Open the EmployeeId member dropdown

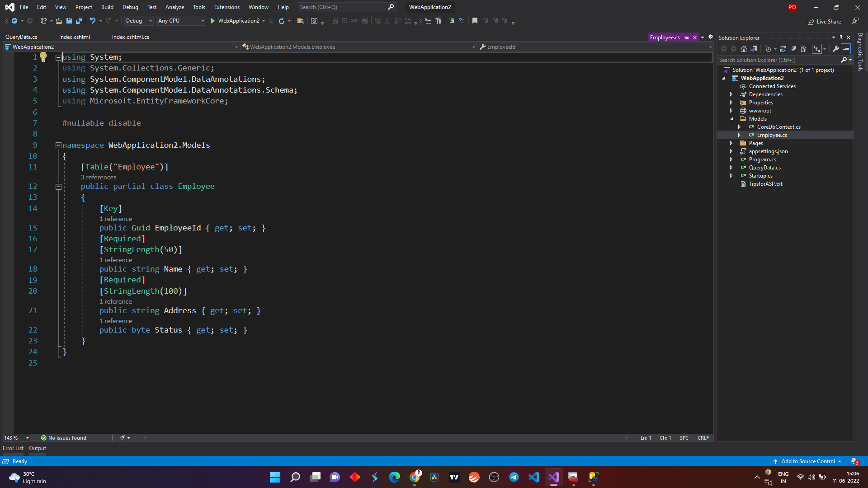point(595,47)
